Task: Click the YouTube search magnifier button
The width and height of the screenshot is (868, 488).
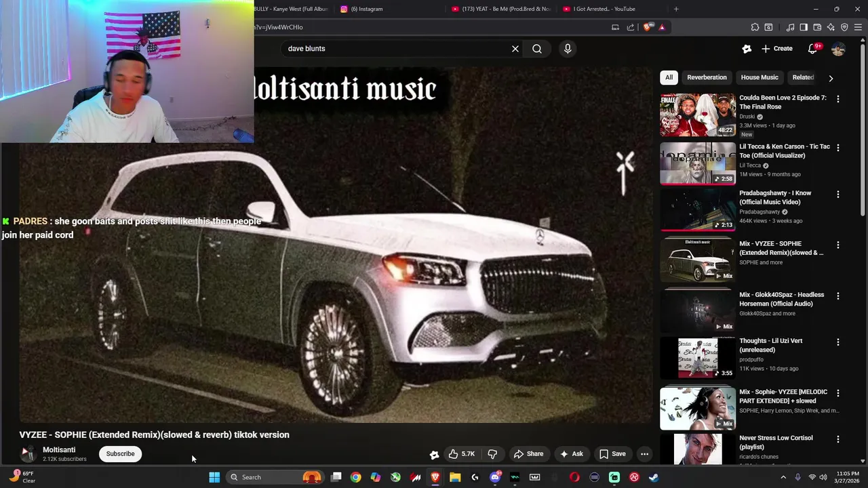Action: (x=537, y=49)
